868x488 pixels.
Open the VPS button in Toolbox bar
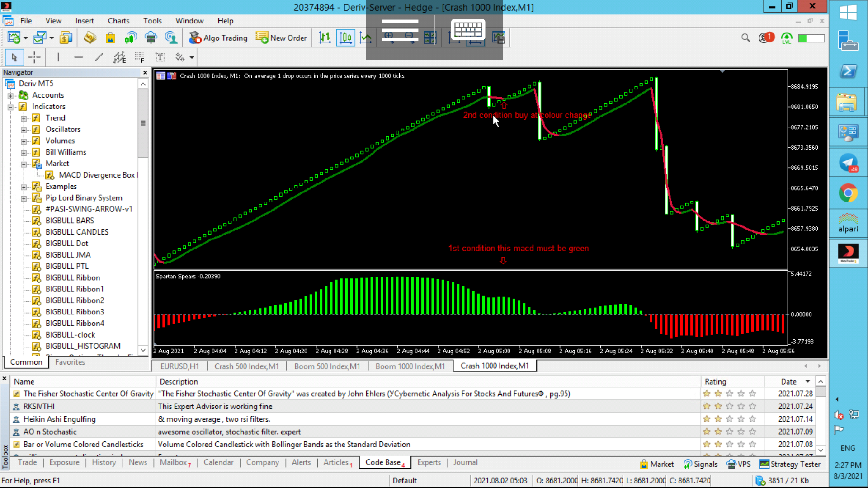coord(739,464)
